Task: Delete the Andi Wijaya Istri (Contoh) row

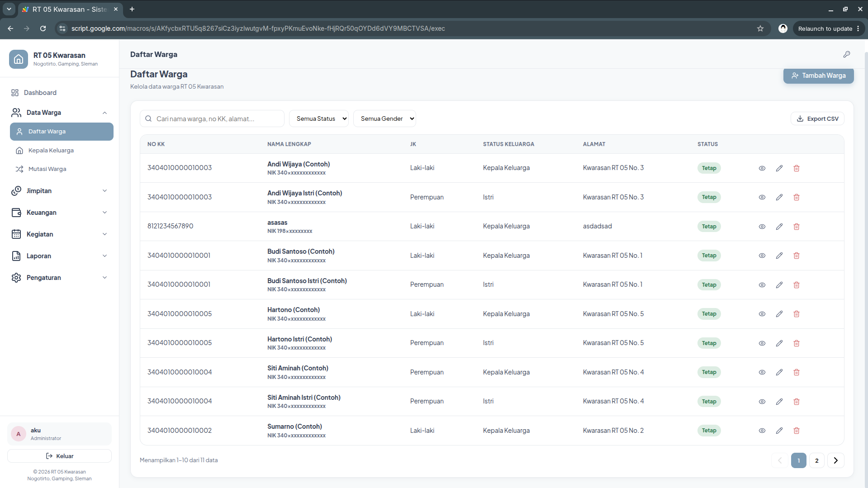Action: (796, 197)
